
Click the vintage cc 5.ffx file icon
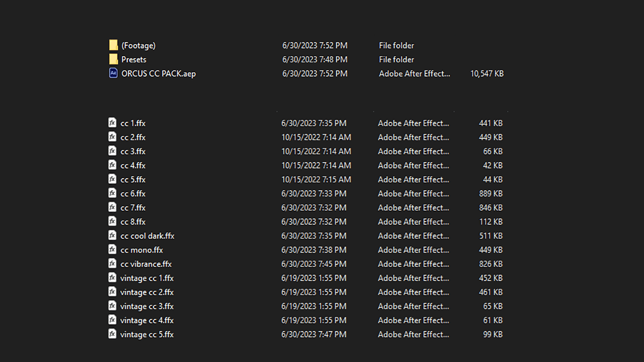coord(112,334)
